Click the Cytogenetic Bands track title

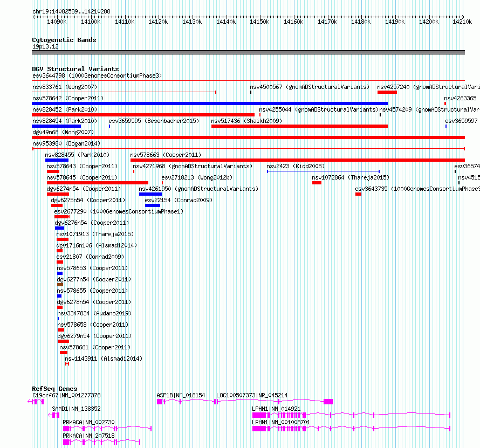(64, 40)
